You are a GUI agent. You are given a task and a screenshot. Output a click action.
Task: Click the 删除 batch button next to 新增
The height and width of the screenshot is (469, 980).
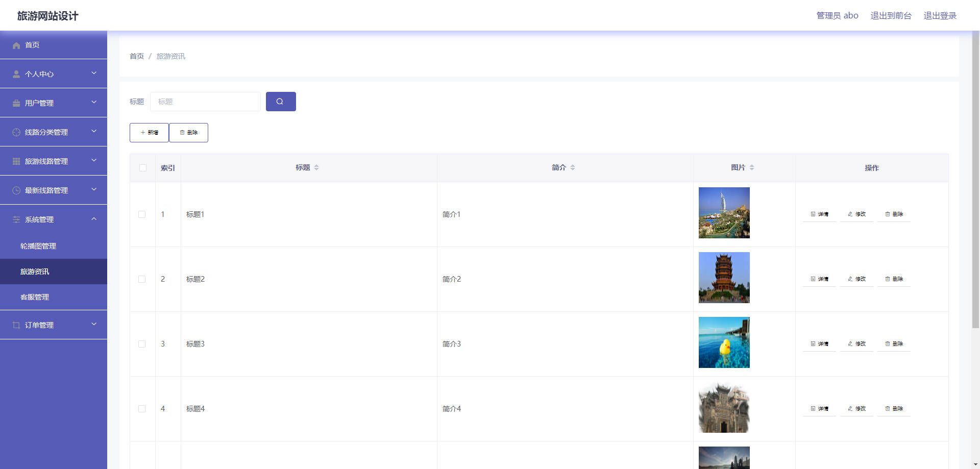[188, 133]
